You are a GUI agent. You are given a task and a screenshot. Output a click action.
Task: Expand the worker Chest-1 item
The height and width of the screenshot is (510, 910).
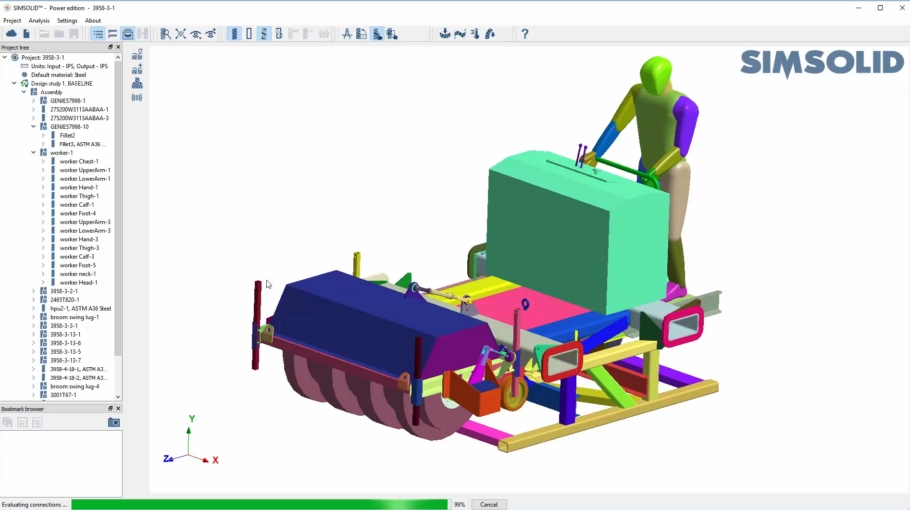(43, 161)
